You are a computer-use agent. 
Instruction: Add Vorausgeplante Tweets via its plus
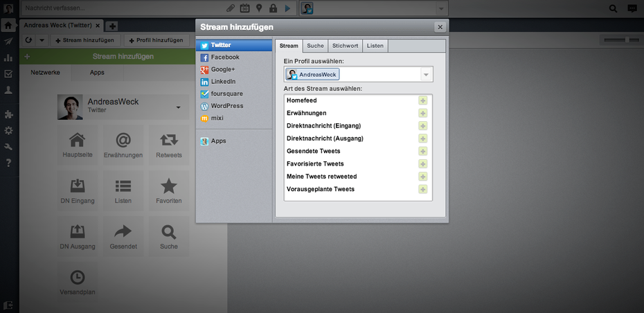point(422,189)
